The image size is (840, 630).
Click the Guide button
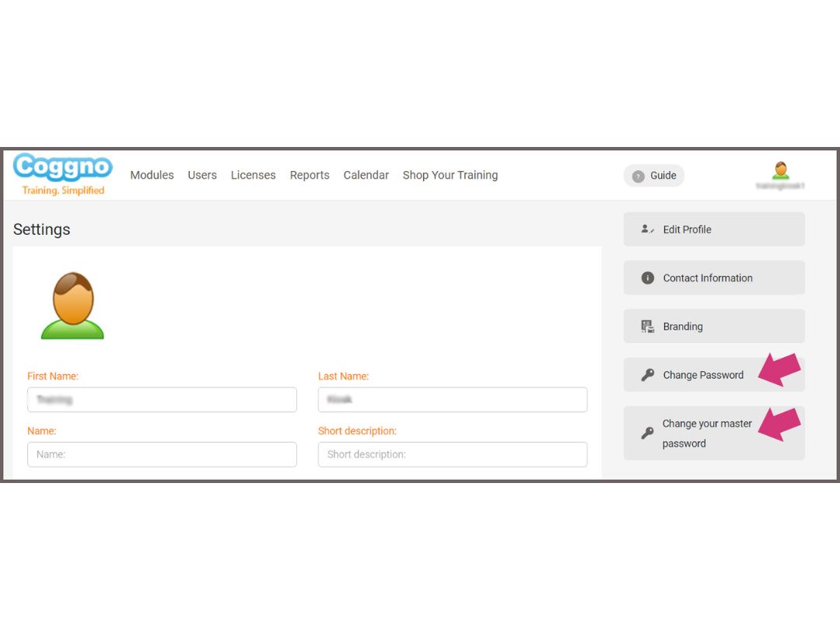pos(653,176)
